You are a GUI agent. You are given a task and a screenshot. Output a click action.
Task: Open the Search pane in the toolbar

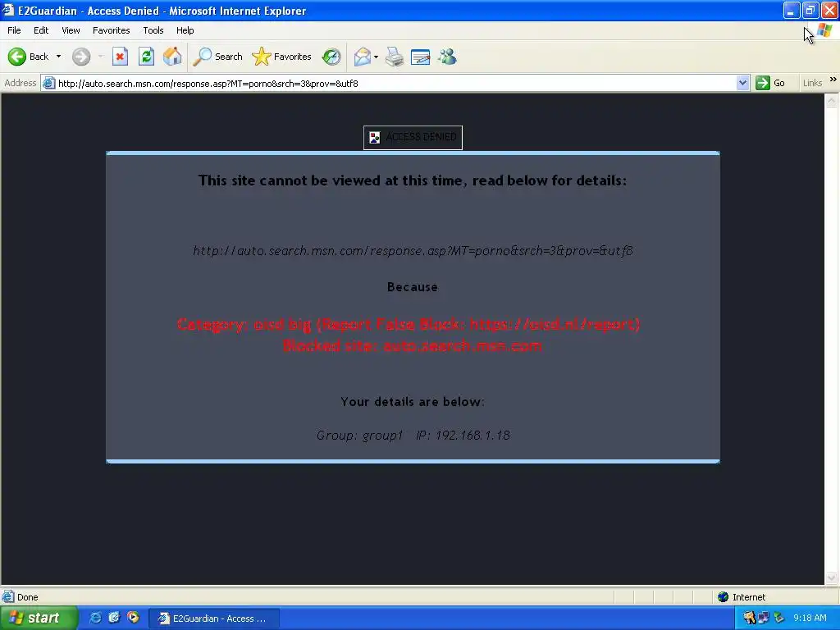217,57
